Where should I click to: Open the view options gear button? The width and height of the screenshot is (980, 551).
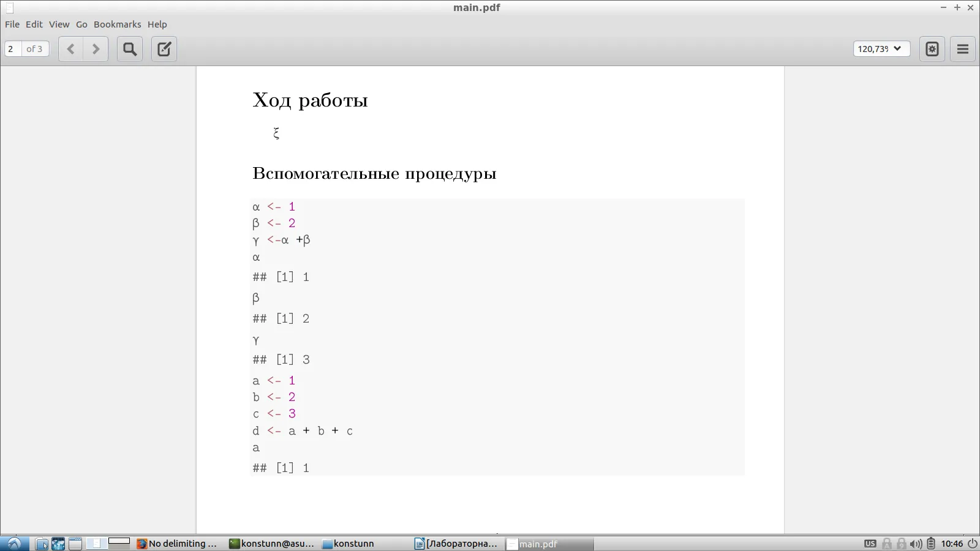(x=932, y=49)
